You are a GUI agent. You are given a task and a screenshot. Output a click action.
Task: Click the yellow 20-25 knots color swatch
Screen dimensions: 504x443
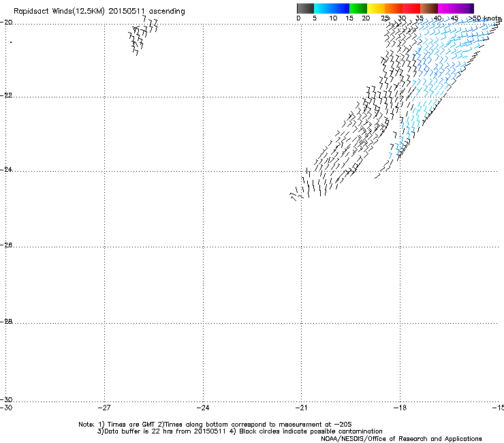tap(376, 8)
